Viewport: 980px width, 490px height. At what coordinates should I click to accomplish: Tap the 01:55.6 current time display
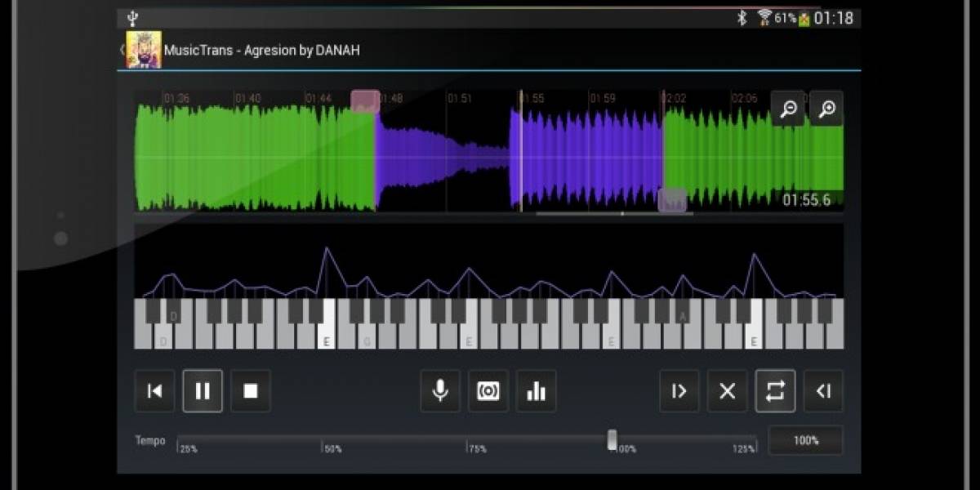pyautogui.click(x=806, y=200)
